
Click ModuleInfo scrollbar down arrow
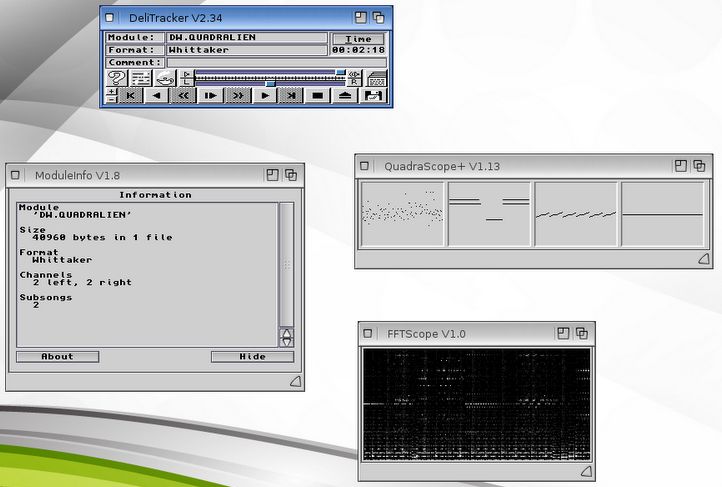pyautogui.click(x=286, y=342)
